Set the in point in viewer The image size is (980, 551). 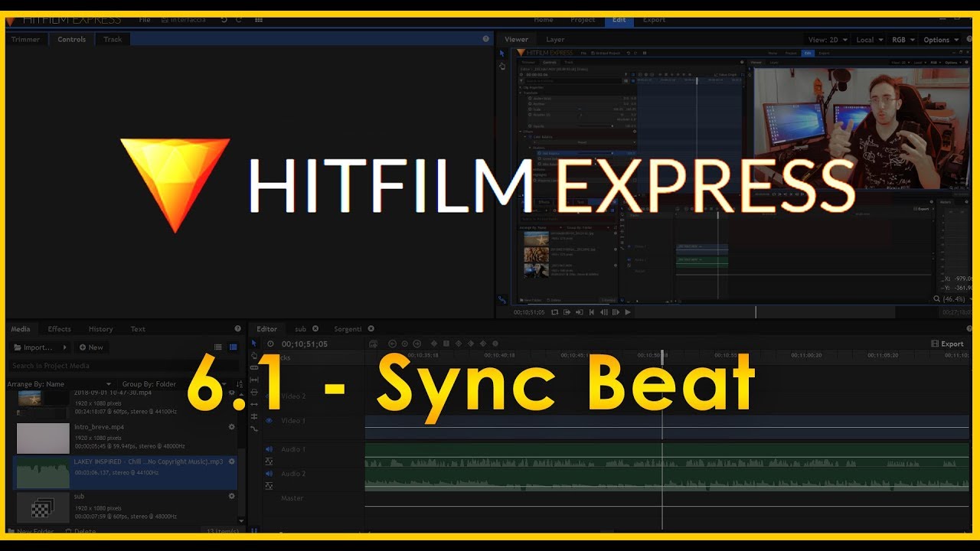click(x=567, y=312)
